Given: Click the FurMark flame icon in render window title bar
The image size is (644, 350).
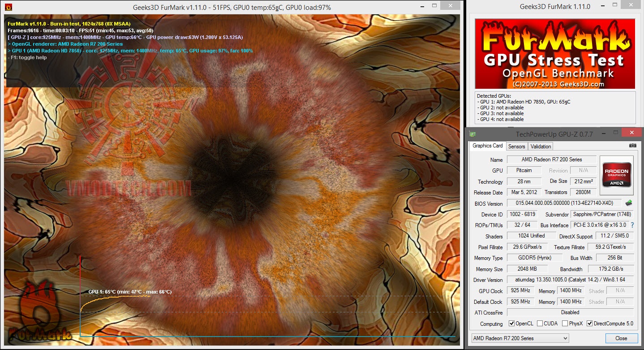Looking at the screenshot, I should click(8, 7).
